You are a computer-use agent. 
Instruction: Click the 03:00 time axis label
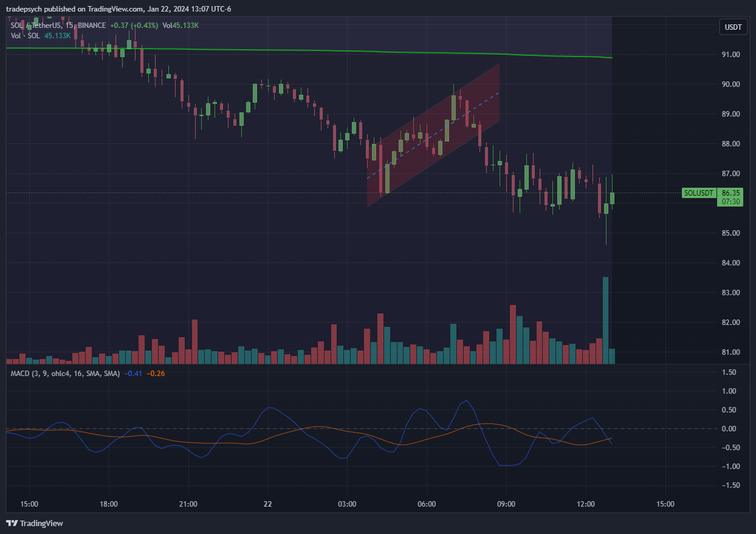(x=347, y=504)
